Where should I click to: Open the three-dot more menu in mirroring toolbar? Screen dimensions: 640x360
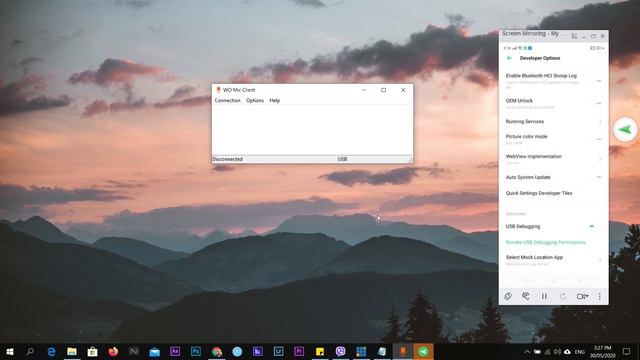click(599, 296)
